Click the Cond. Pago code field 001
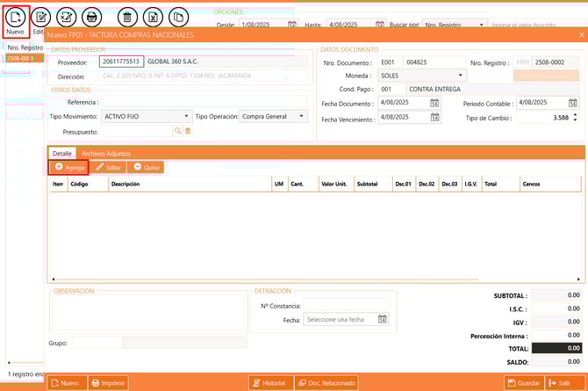Viewport: 588px width, 391px height. coord(392,89)
